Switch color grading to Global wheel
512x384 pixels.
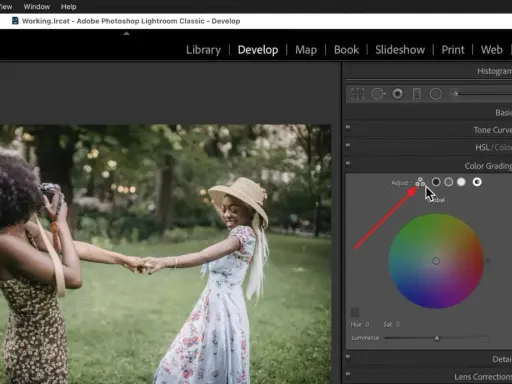pos(477,182)
